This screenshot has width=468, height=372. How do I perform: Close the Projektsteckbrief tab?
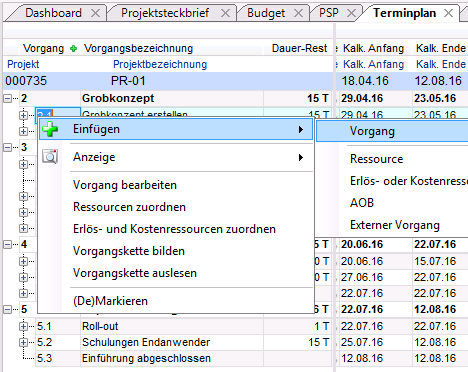(226, 13)
